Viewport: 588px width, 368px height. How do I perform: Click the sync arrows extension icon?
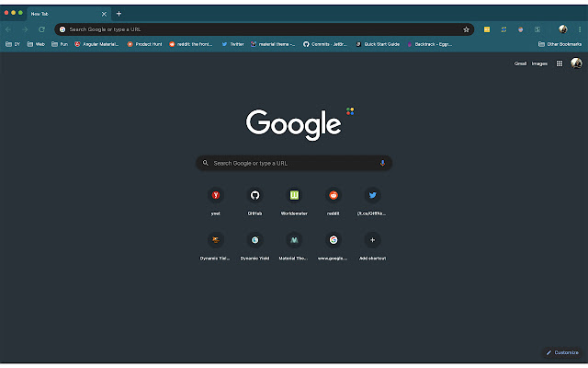point(503,29)
